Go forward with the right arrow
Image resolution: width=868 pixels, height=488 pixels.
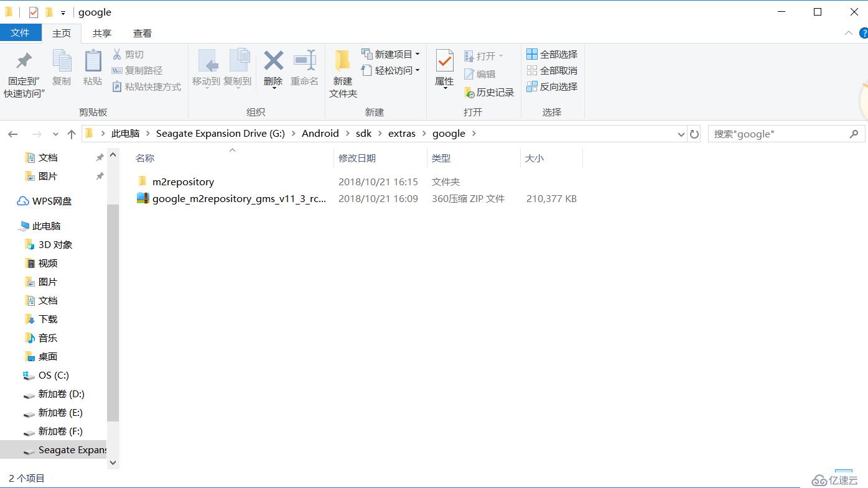(37, 134)
